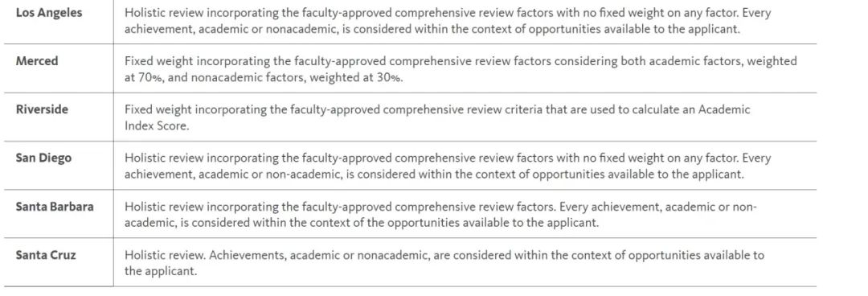Select the Los Angeles campus label
The height and width of the screenshot is (296, 868).
49,13
